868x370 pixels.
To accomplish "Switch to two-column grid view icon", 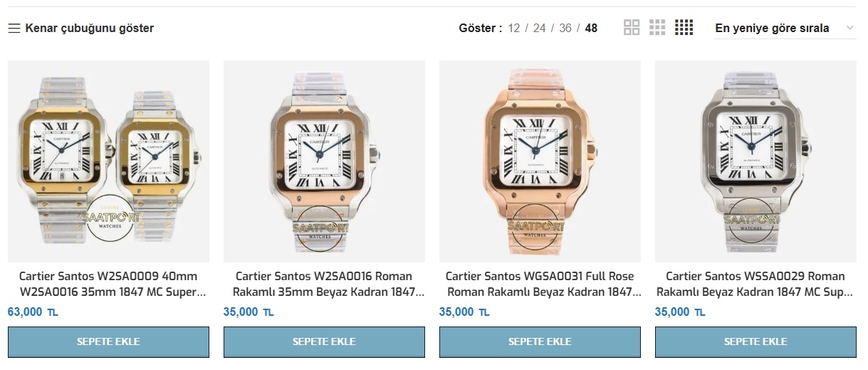I will 632,28.
